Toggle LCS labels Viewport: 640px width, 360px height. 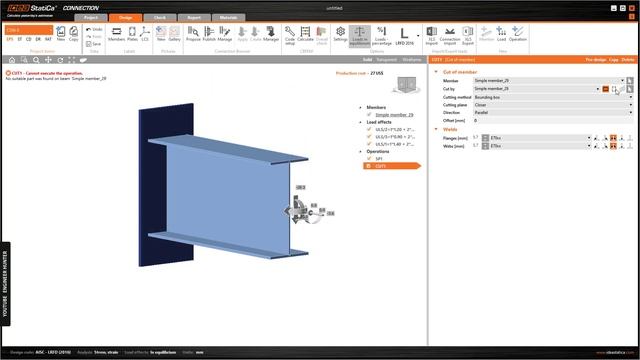[145, 34]
